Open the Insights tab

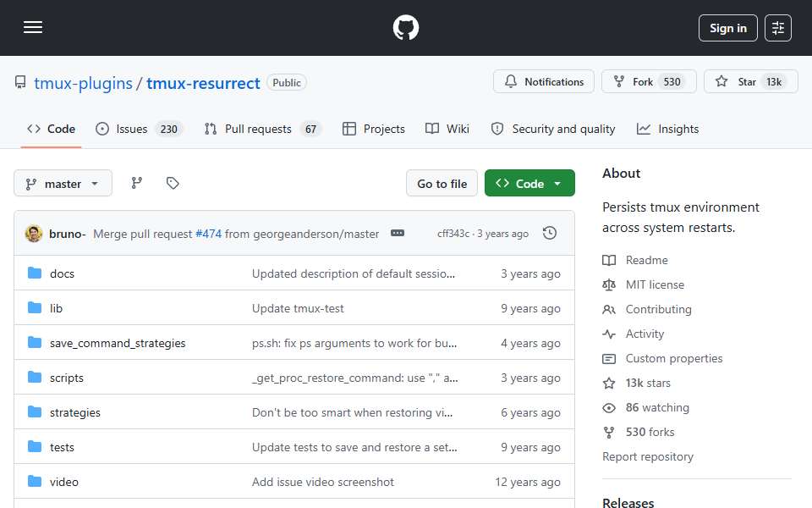[x=667, y=129]
